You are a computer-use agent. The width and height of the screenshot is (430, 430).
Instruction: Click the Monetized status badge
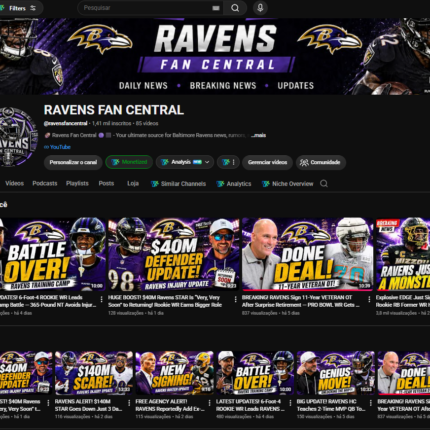129,162
